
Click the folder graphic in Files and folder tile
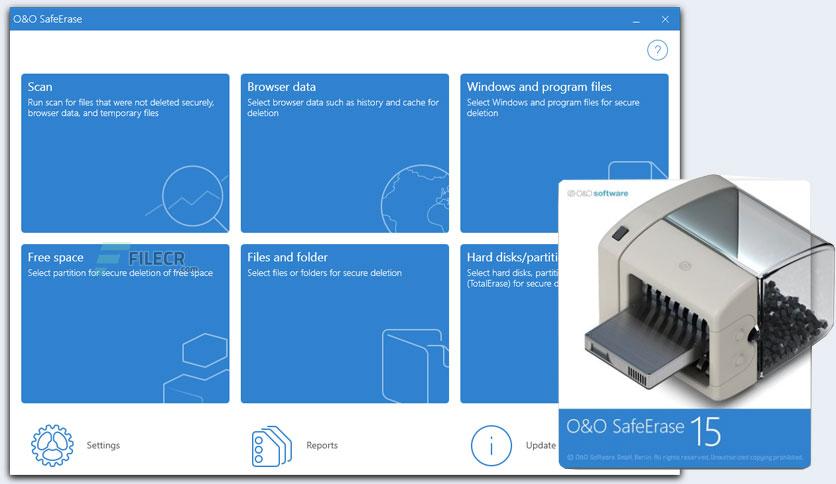(415, 366)
